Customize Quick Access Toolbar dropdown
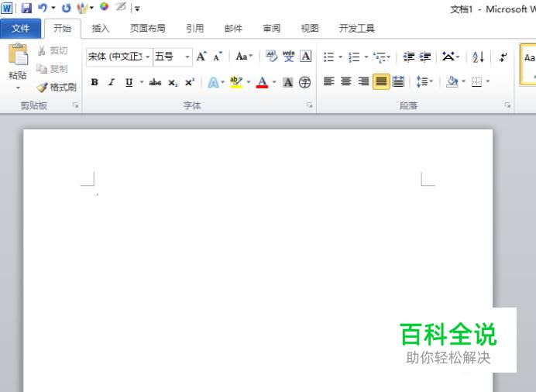The height and width of the screenshot is (392, 536). [137, 9]
